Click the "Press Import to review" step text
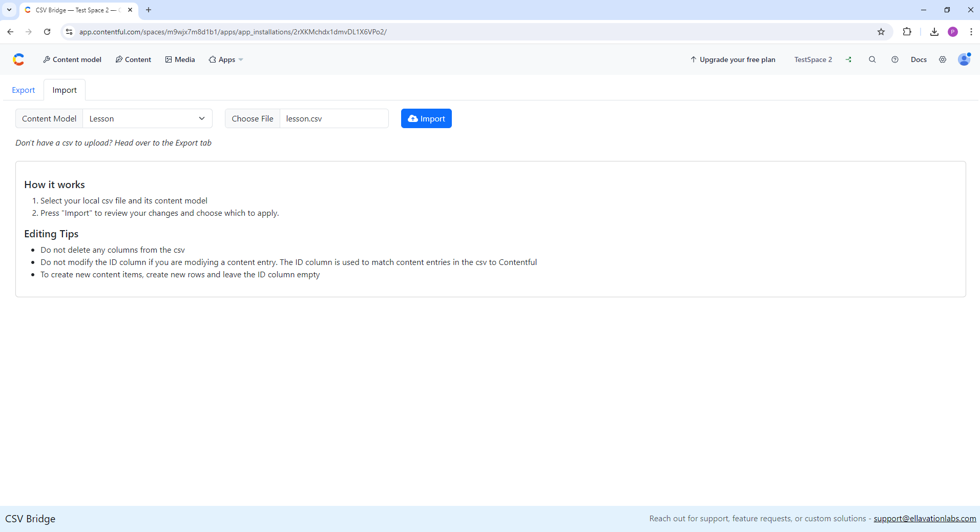The height and width of the screenshot is (532, 980). (160, 213)
